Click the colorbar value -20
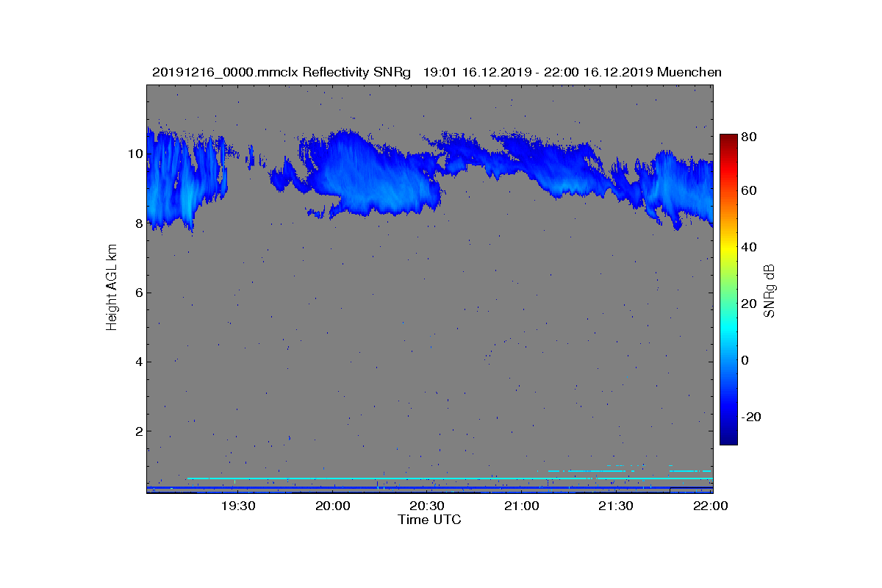Viewport: 882px width, 588px height. (751, 416)
